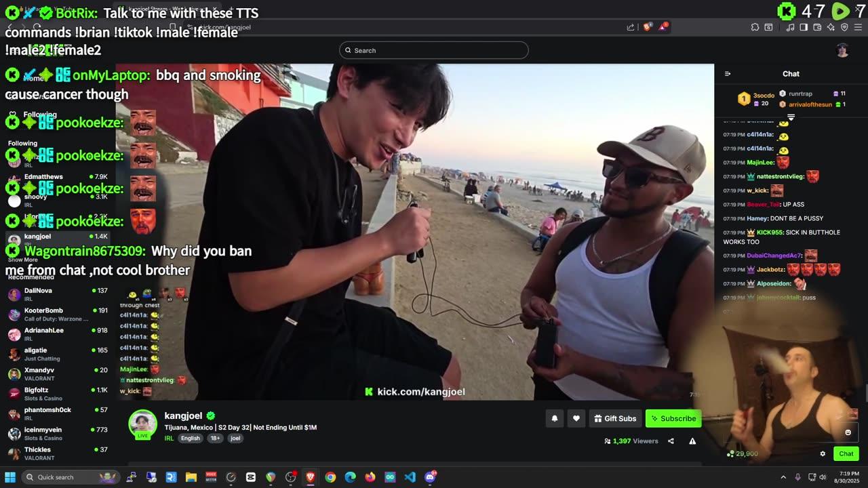Viewport: 868px width, 488px height.
Task: Click kangjoel's live profile avatar
Action: click(143, 424)
